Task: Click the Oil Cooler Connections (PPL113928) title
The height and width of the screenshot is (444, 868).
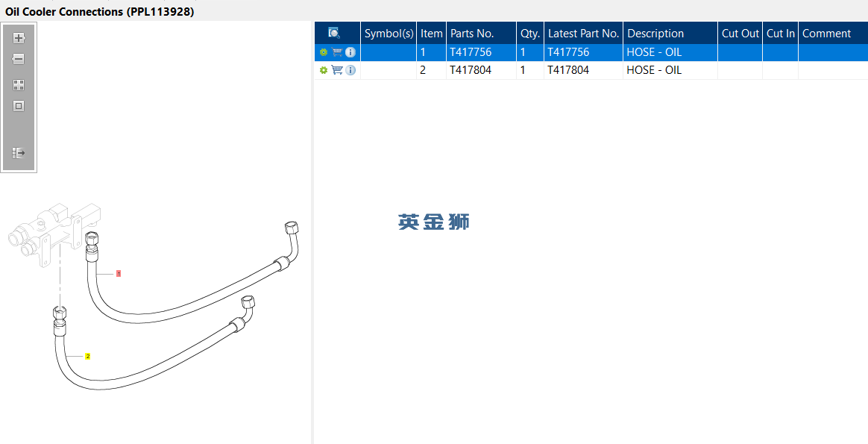Action: coord(100,12)
